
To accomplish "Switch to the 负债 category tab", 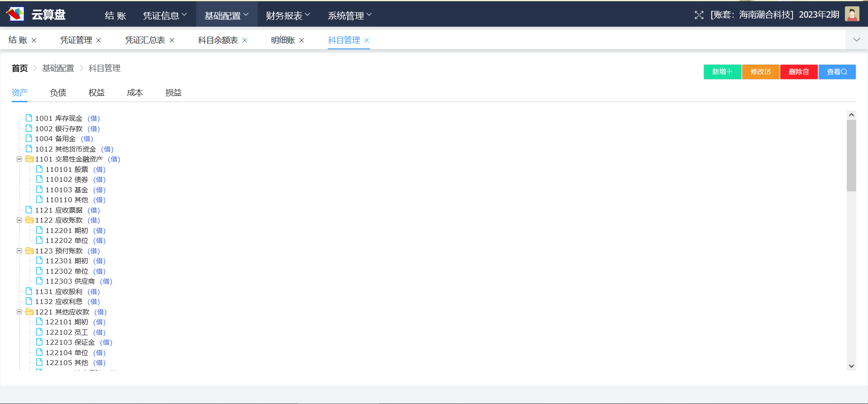I will coord(58,93).
